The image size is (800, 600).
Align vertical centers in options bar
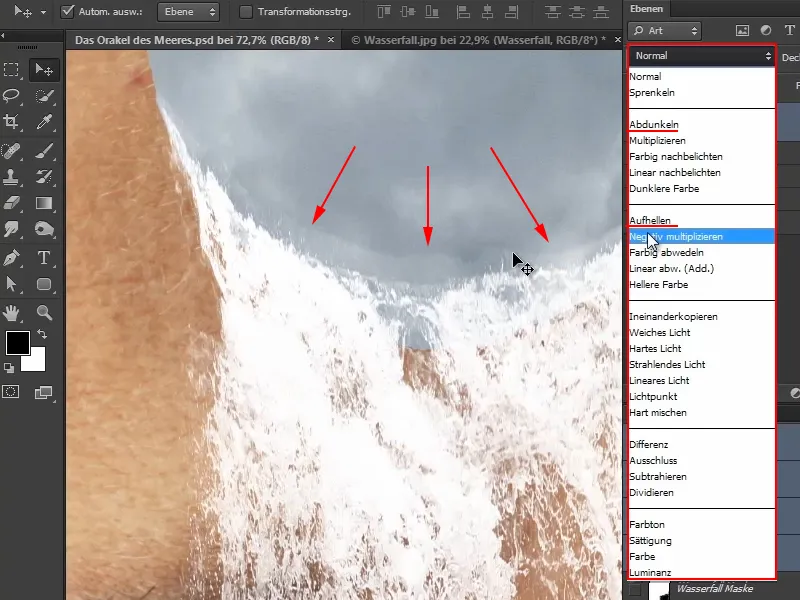[408, 12]
